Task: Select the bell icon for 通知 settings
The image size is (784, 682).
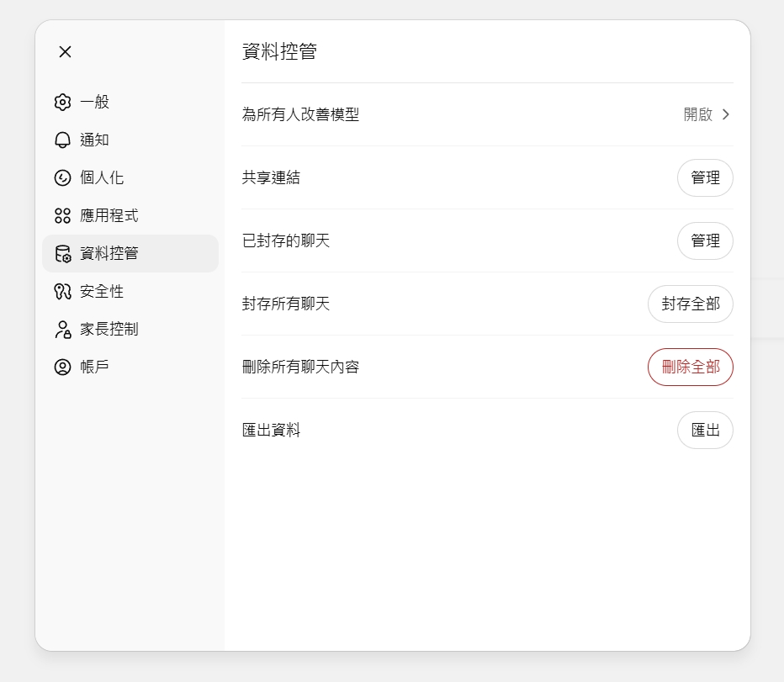Action: (x=61, y=140)
